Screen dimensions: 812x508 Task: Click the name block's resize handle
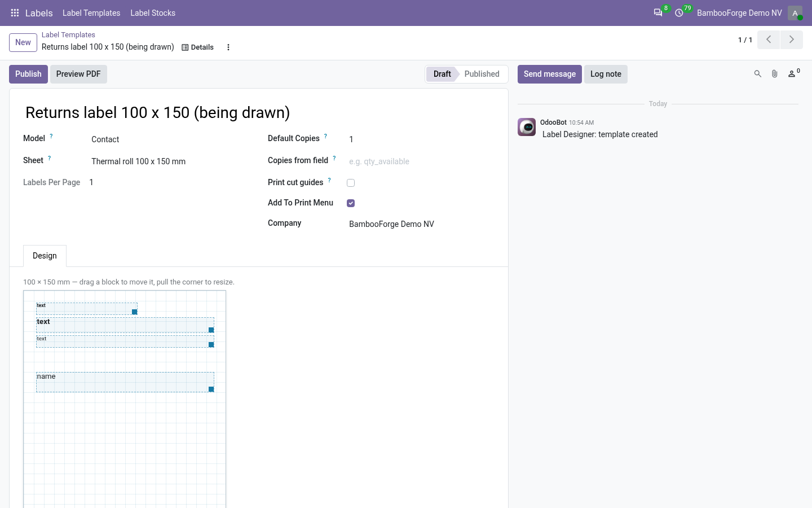(x=211, y=389)
